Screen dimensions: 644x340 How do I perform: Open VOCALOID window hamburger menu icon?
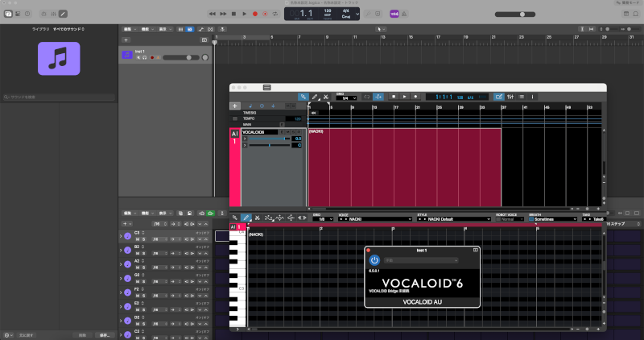[x=267, y=87]
